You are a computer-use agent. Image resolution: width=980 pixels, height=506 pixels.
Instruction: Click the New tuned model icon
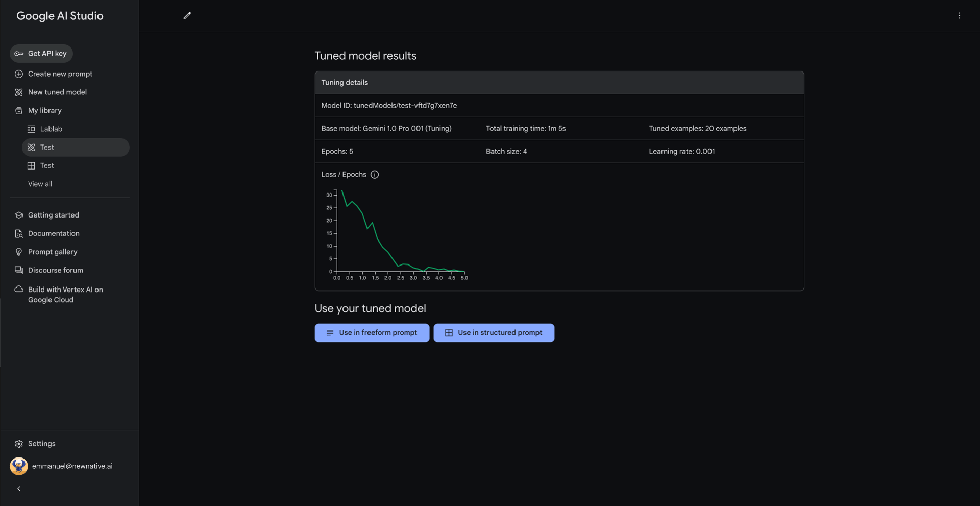coord(19,92)
